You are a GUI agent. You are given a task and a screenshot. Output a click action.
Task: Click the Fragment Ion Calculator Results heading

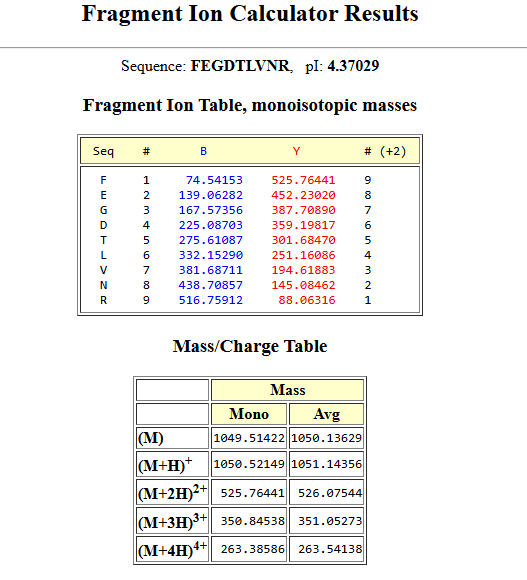pyautogui.click(x=250, y=14)
